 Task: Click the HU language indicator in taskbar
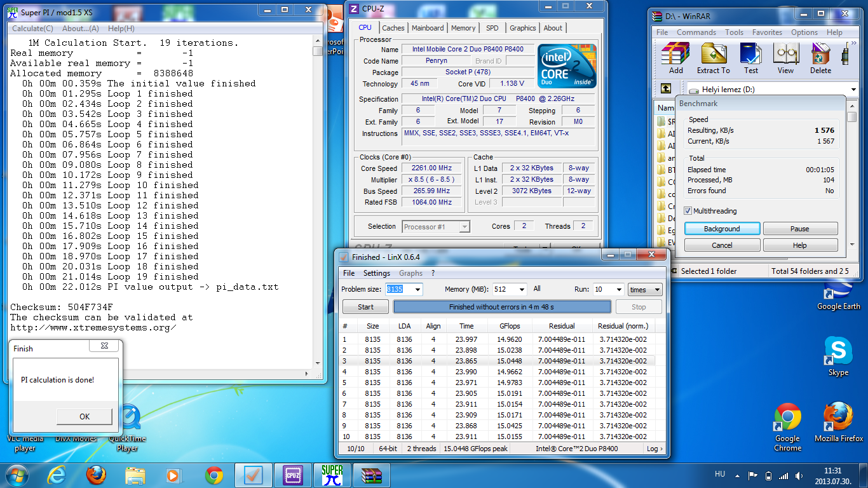720,475
